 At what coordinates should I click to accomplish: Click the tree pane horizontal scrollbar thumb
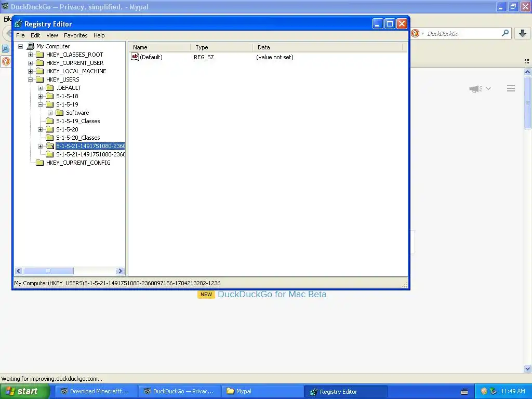tap(48, 271)
